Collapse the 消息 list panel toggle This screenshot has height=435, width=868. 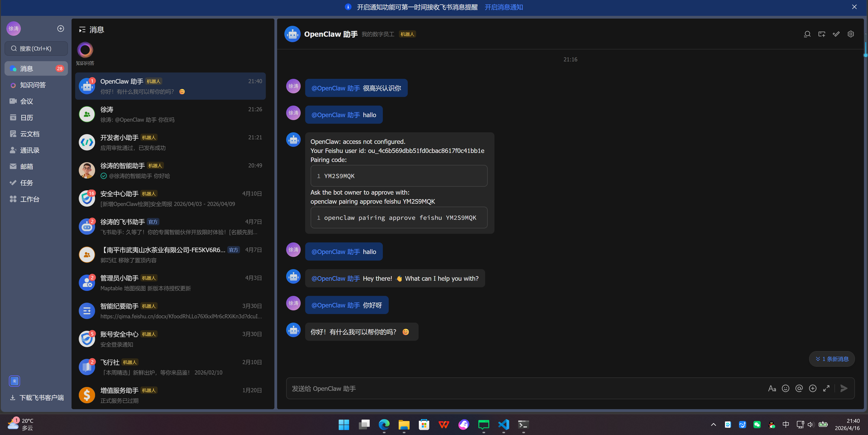[82, 30]
